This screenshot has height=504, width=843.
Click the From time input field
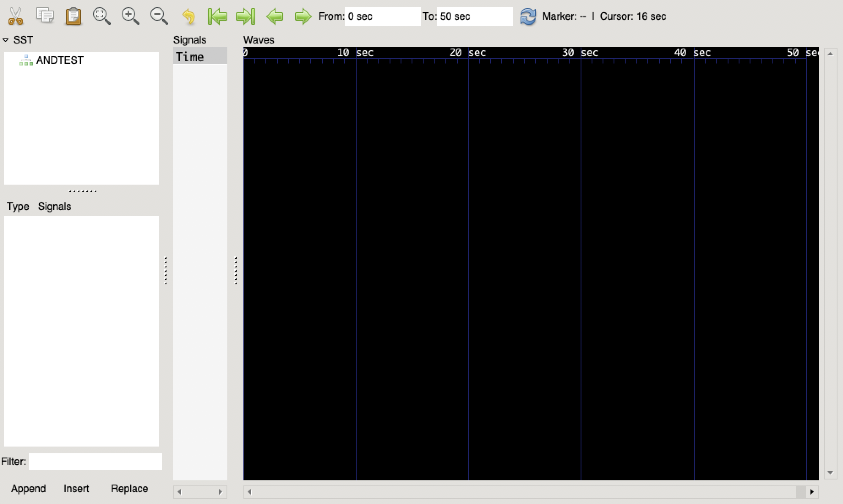tap(382, 16)
